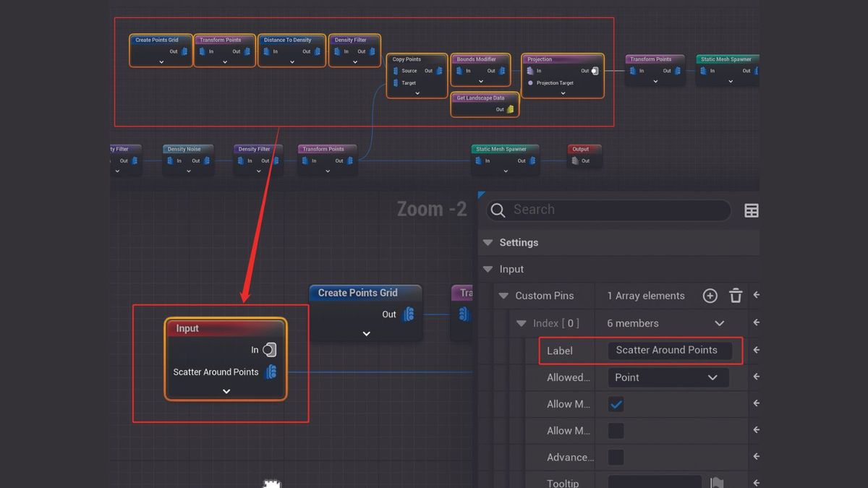This screenshot has height=488, width=868.
Task: Open the Point allowed type dropdown
Action: coord(667,377)
